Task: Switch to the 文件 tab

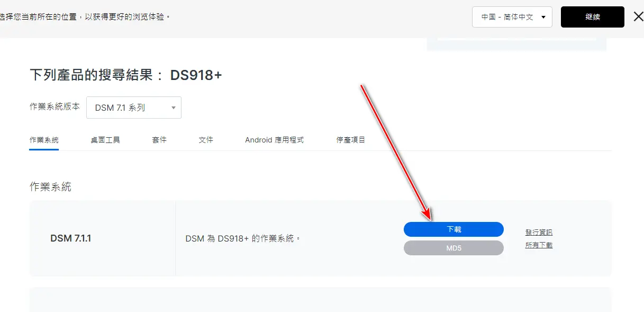Action: coord(206,140)
